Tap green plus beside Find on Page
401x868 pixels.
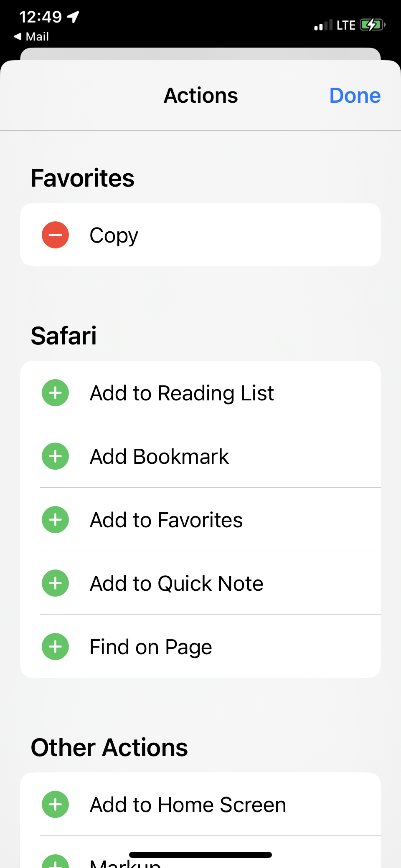pos(55,646)
